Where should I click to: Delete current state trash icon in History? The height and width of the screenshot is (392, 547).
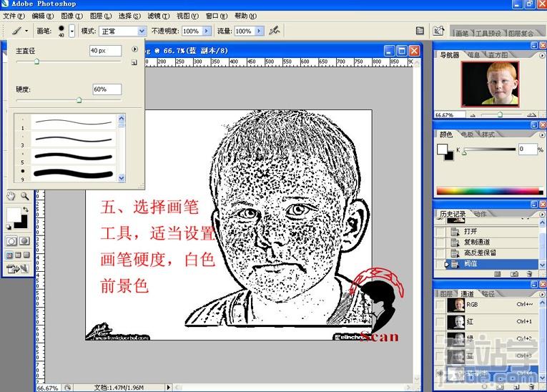tap(529, 275)
